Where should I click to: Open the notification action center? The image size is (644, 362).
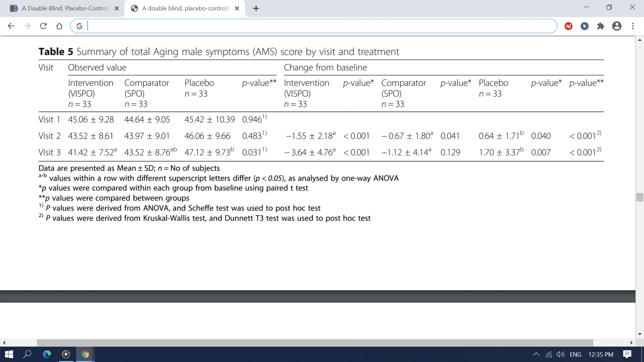coord(627,354)
